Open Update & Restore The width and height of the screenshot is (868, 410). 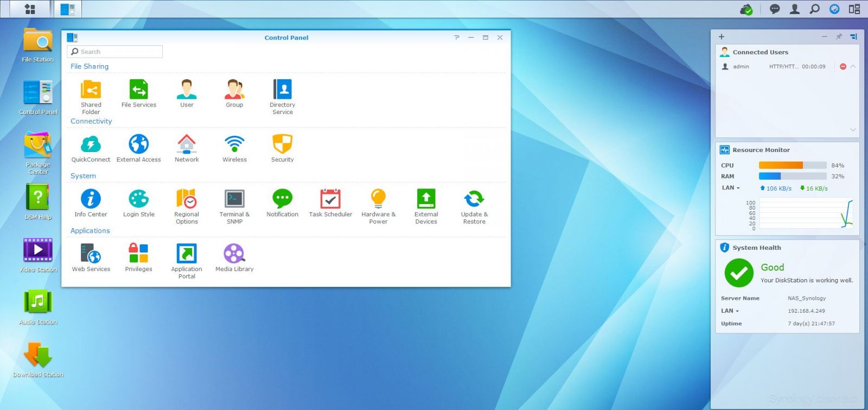pyautogui.click(x=474, y=206)
